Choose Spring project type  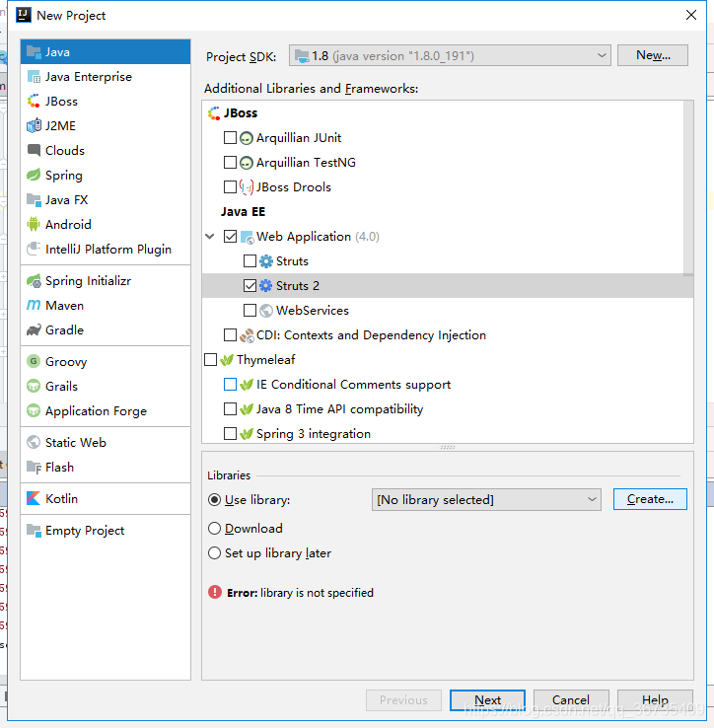106,175
